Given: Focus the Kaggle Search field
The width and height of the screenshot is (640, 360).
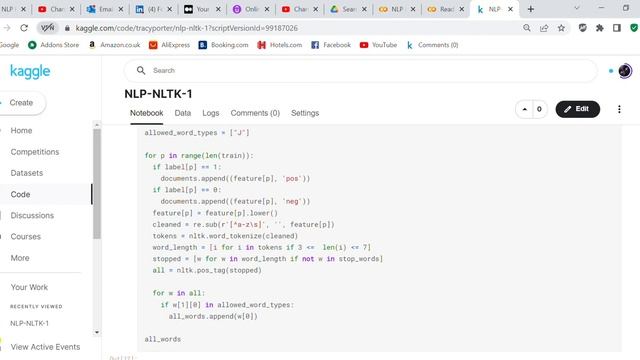Looking at the screenshot, I should [x=360, y=71].
